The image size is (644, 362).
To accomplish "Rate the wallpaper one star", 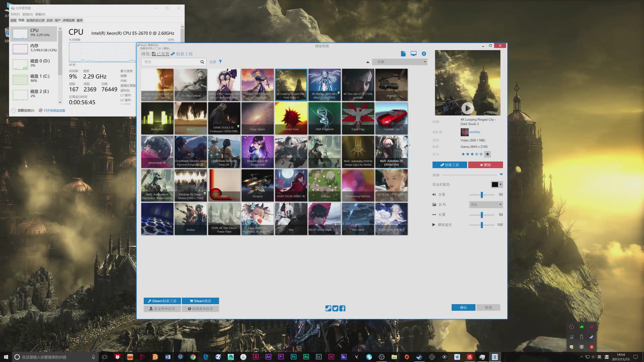I will click(x=463, y=154).
